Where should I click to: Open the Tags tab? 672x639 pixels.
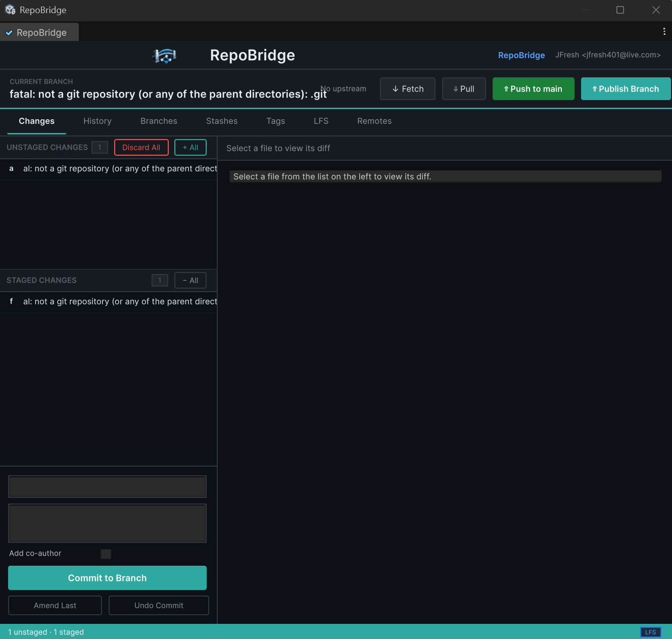click(276, 121)
